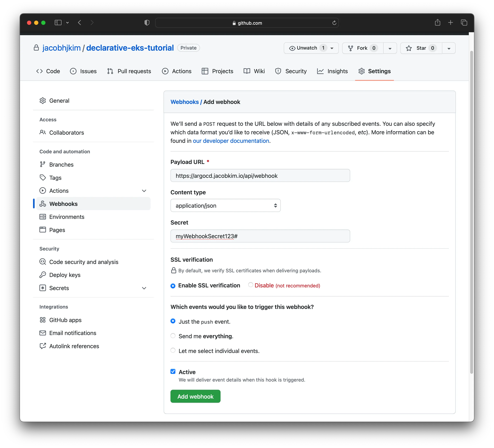The width and height of the screenshot is (494, 448).
Task: Open Code security and analysis settings
Action: point(84,262)
